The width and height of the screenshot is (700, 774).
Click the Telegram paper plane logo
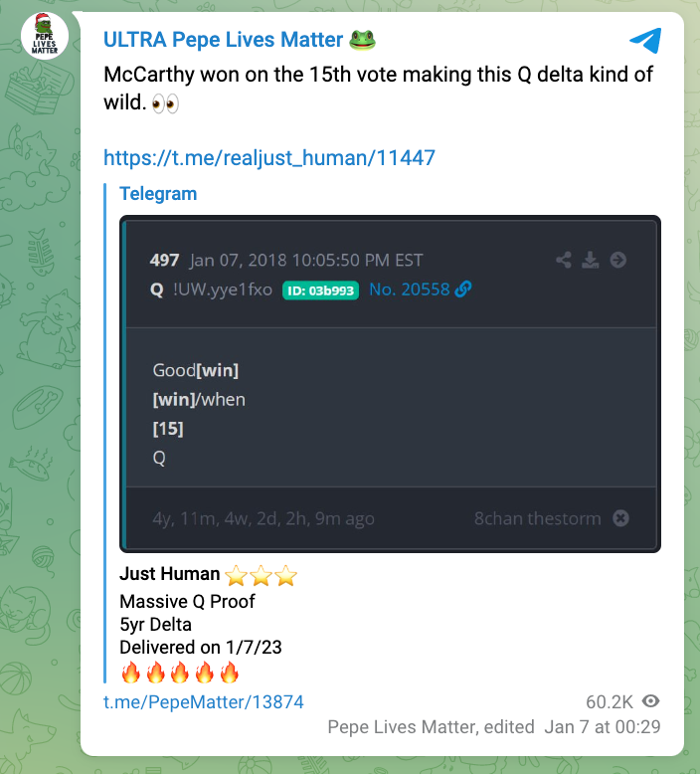coord(644,41)
